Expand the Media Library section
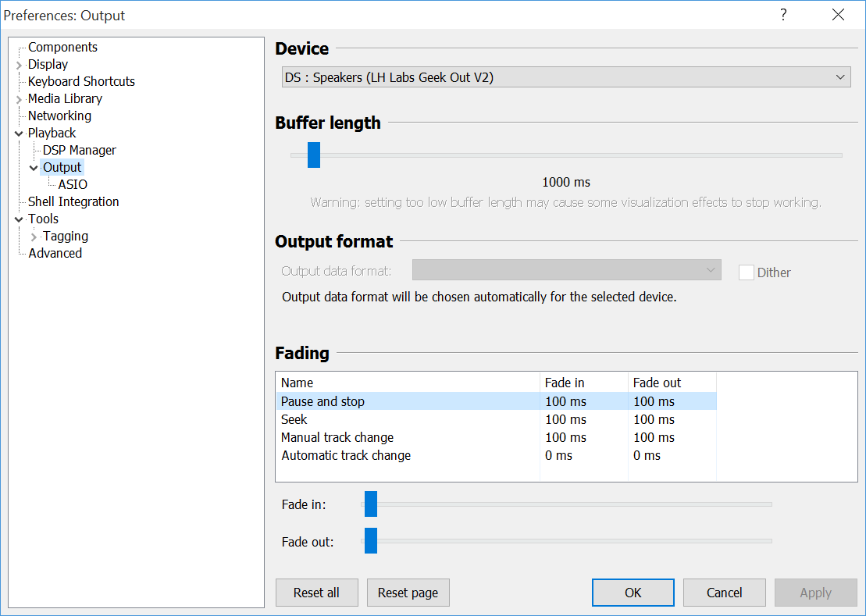 point(18,98)
